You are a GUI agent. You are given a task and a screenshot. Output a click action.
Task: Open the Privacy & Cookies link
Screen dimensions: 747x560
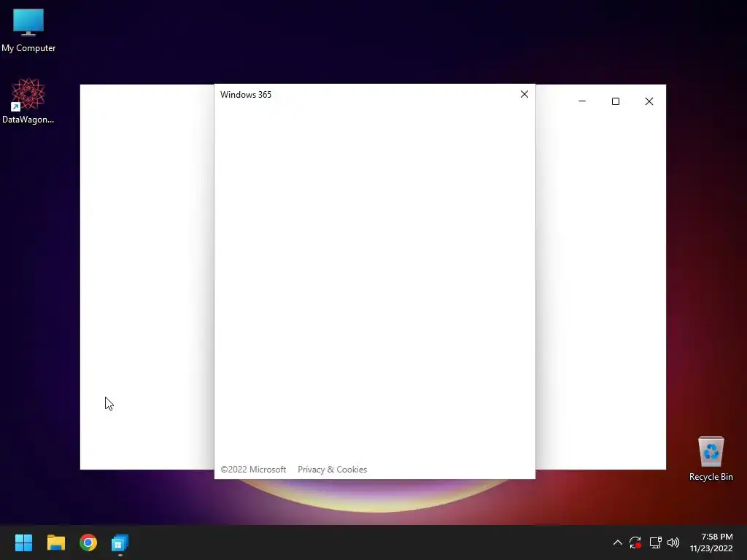332,470
